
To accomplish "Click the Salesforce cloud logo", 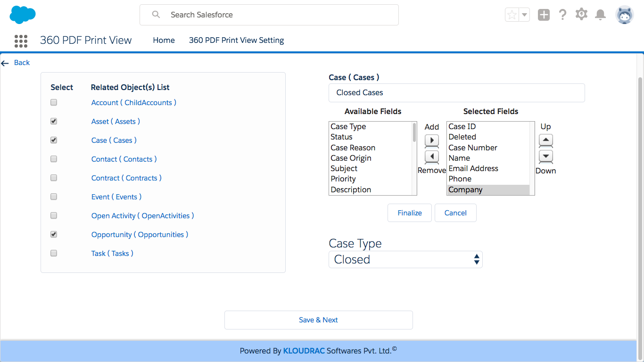I will (22, 15).
